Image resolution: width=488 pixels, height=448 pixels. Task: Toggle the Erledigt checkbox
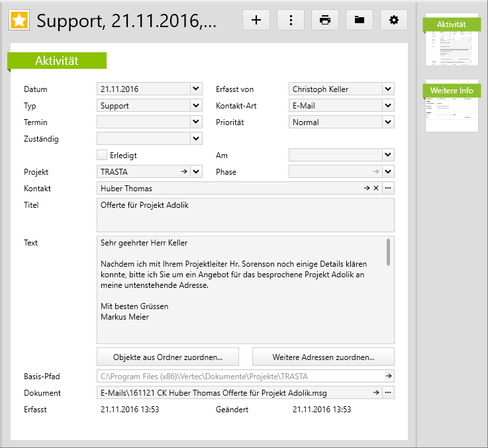(102, 156)
